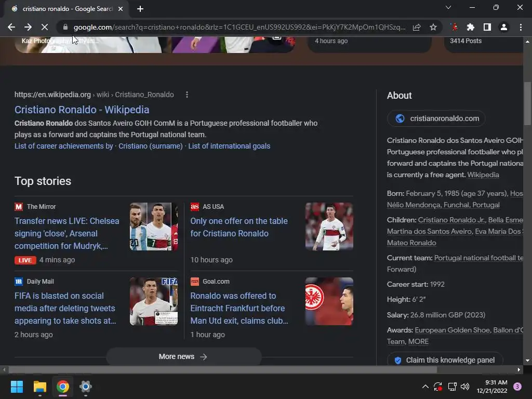Switch to Chrome in the taskbar
Viewport: 532px width, 399px height.
pyautogui.click(x=63, y=387)
